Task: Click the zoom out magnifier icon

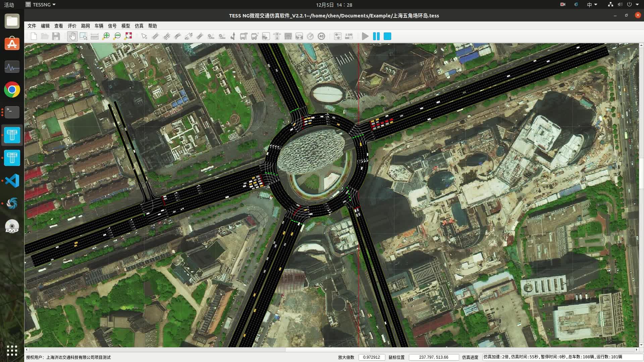Action: (117, 36)
